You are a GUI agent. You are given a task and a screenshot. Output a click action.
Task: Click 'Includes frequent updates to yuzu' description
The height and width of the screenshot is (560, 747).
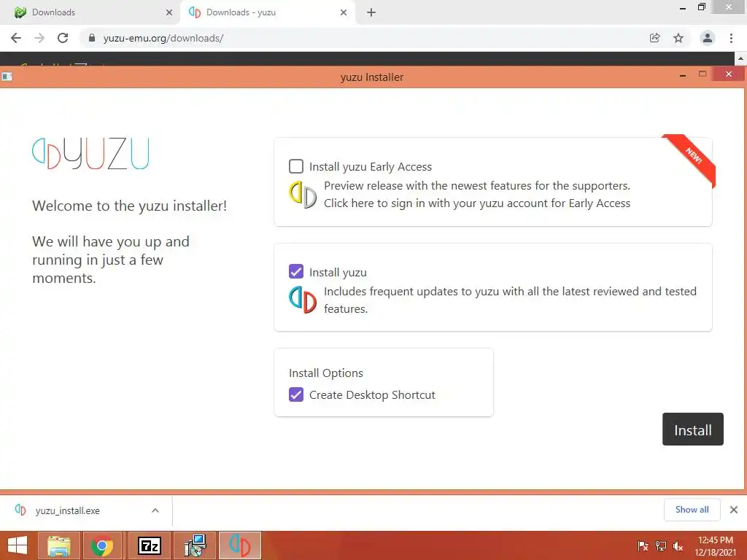(x=510, y=300)
